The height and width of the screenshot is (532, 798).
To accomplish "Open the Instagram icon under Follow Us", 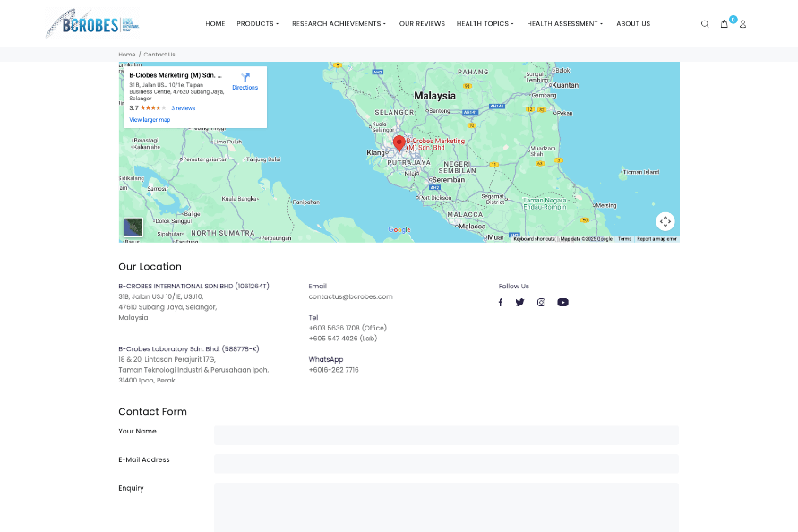I will coord(541,303).
